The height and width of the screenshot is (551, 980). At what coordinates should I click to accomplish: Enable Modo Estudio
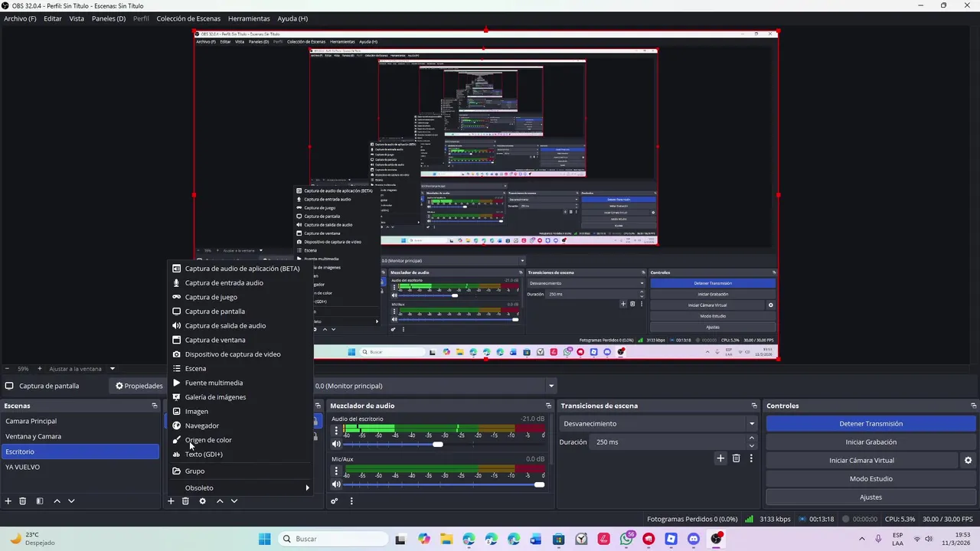click(x=871, y=479)
